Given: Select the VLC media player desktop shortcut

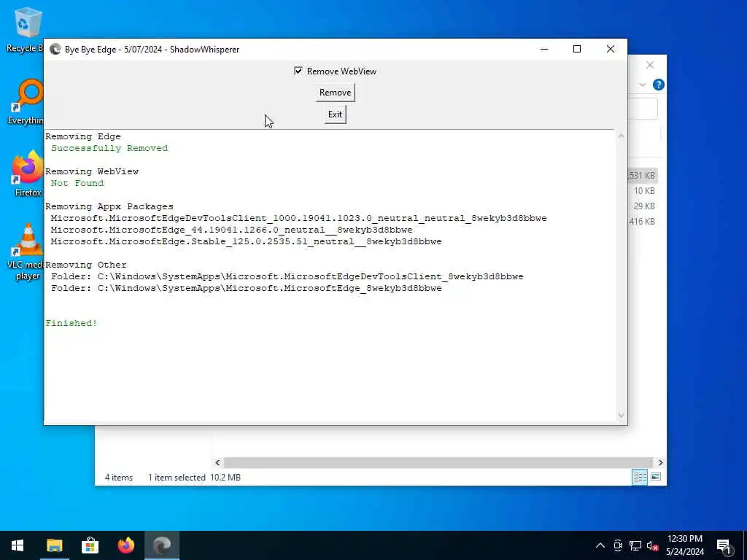Looking at the screenshot, I should point(26,252).
